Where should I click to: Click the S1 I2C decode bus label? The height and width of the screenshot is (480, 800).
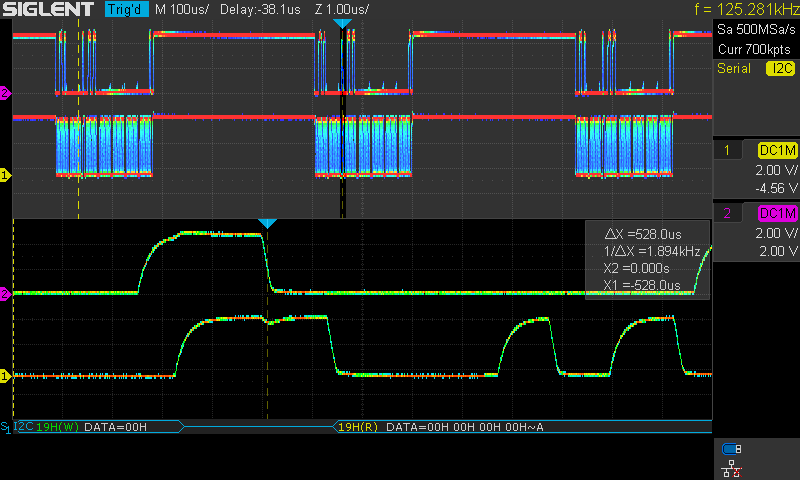pos(17,426)
